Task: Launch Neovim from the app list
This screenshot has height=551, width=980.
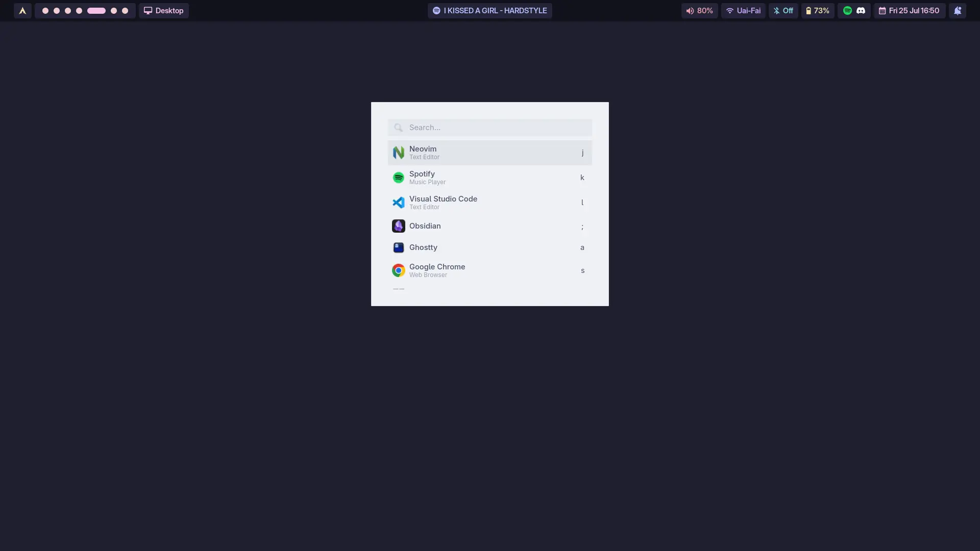Action: pyautogui.click(x=489, y=153)
